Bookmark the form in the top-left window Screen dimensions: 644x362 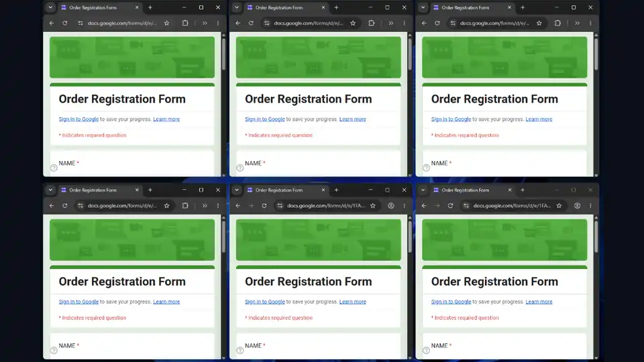[167, 23]
